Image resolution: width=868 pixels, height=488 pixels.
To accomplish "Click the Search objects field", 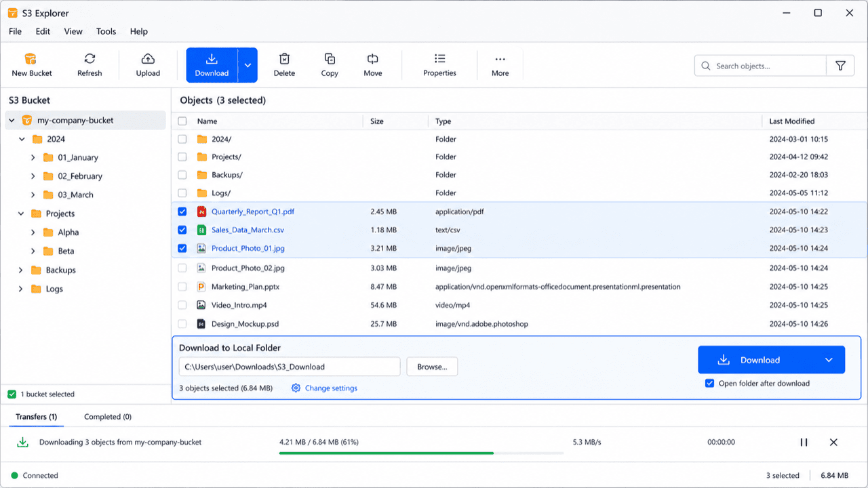I will click(x=760, y=66).
